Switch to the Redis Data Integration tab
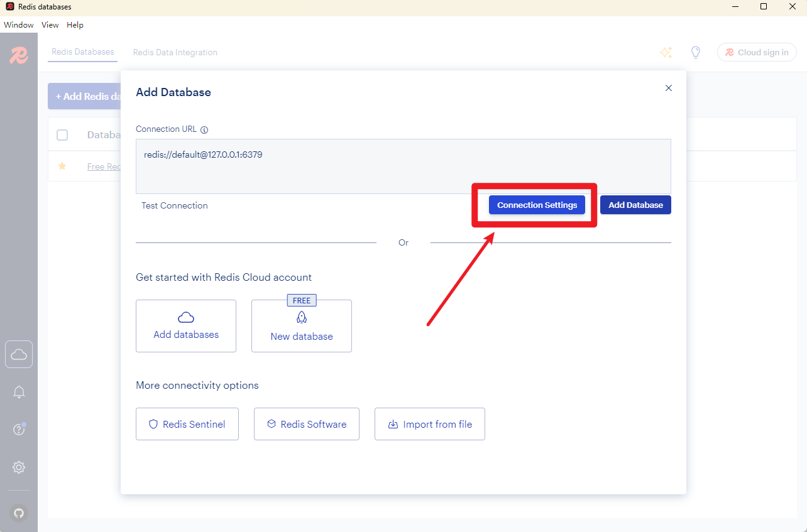The height and width of the screenshot is (532, 807). click(175, 53)
